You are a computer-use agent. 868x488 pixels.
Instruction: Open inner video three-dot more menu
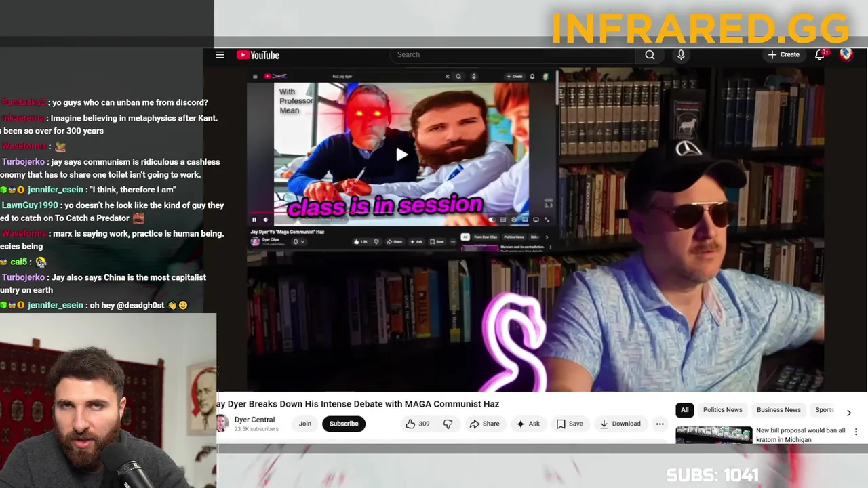(x=453, y=241)
